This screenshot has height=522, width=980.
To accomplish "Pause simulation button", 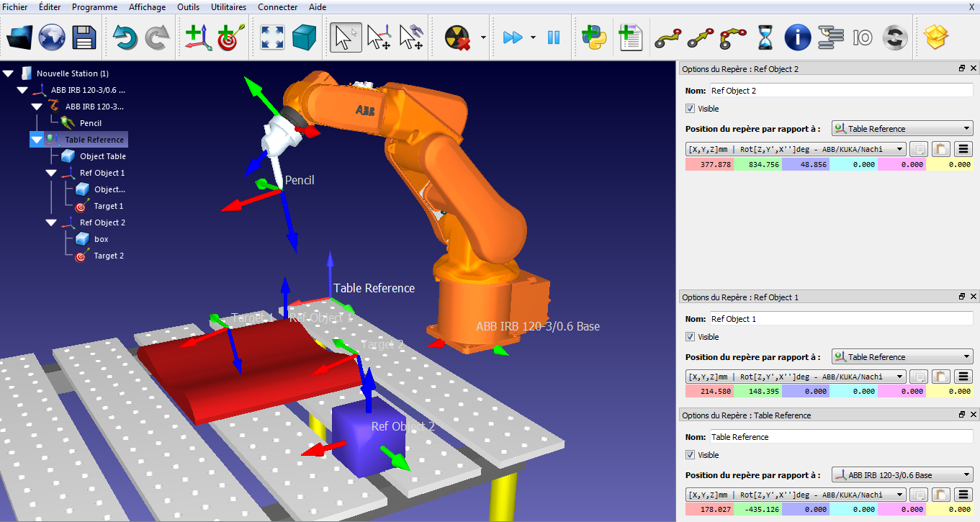I will 554,37.
